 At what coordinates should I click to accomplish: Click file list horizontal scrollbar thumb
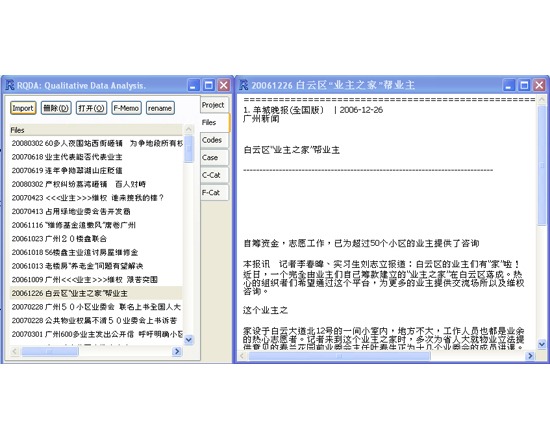point(50,351)
